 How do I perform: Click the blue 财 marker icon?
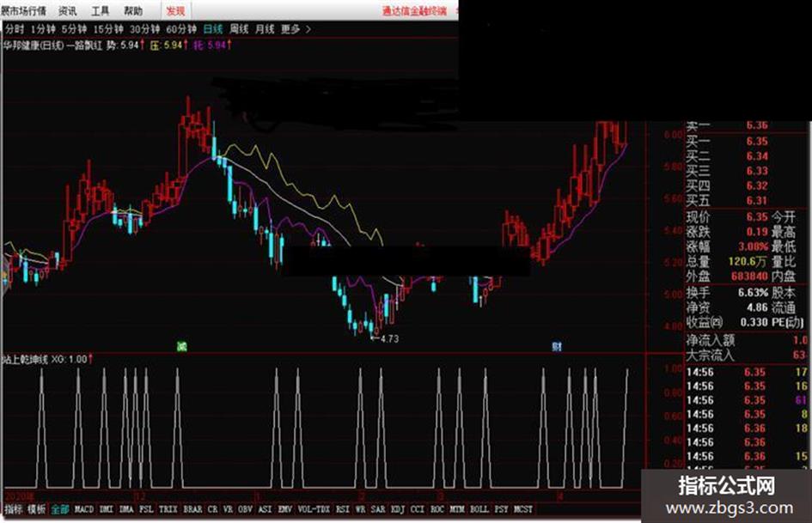coord(557,346)
